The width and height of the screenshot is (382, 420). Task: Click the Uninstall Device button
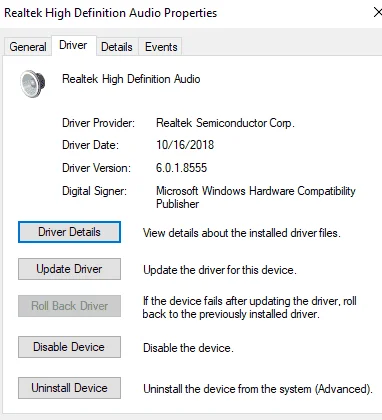tap(69, 388)
